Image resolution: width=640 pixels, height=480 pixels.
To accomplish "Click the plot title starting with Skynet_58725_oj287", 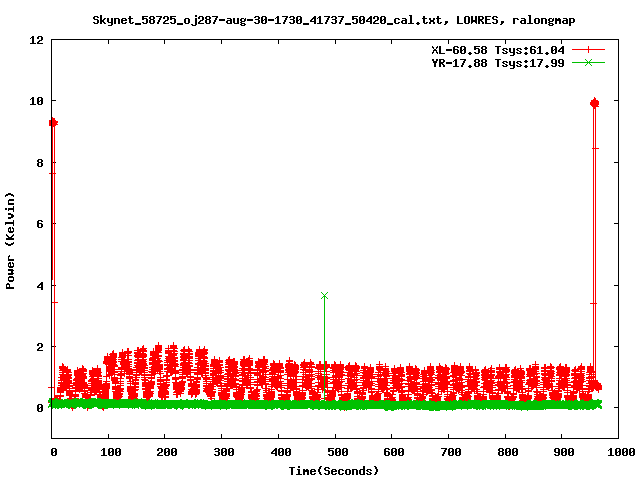I will [x=333, y=20].
